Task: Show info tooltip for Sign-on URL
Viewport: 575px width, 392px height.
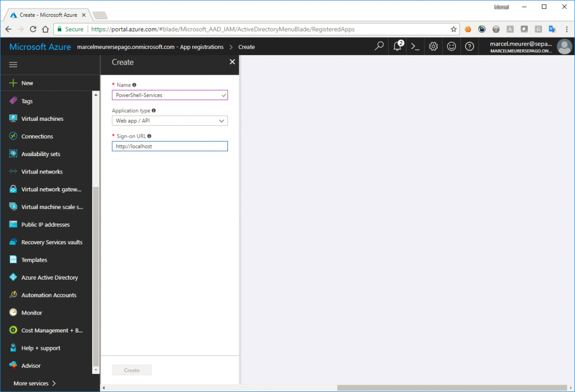Action: (x=149, y=136)
